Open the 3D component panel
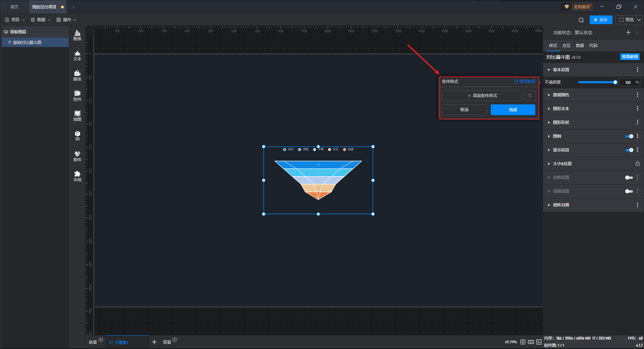The image size is (644, 349). coord(77,136)
